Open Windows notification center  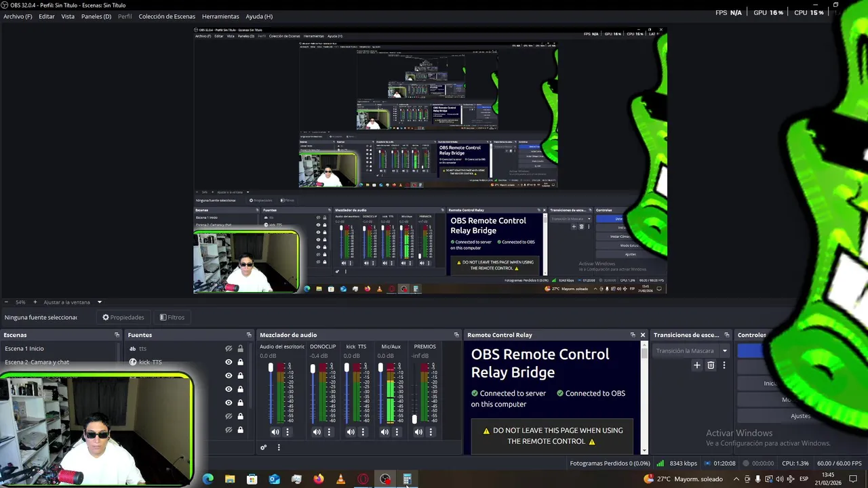[853, 479]
